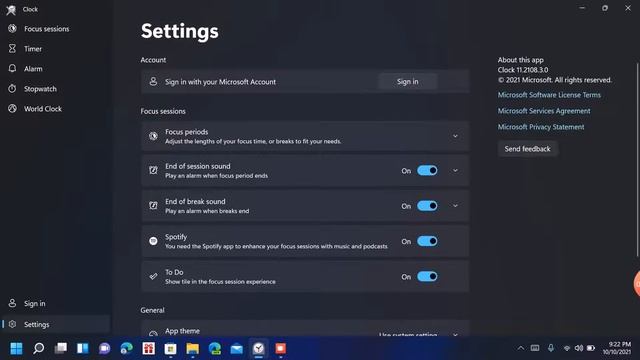Click the microphone tray icon

(551, 348)
